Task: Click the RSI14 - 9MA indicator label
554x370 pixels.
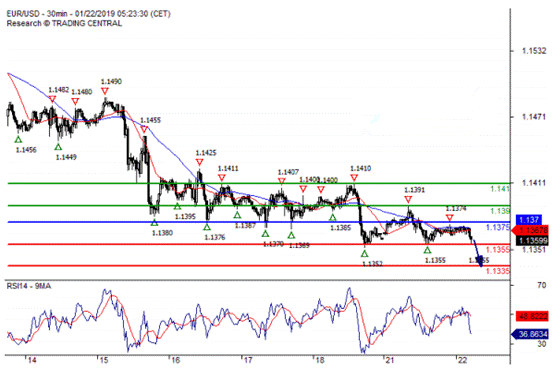Action: (29, 286)
